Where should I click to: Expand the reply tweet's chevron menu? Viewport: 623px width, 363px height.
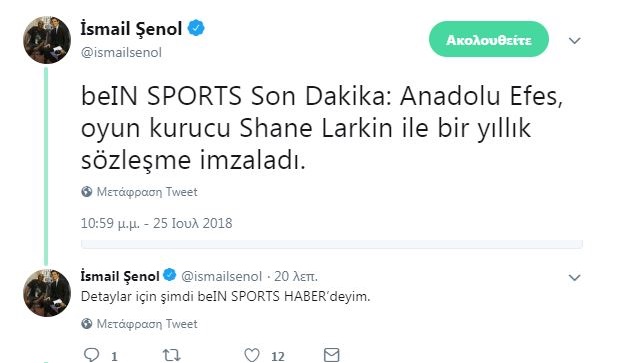pyautogui.click(x=575, y=277)
